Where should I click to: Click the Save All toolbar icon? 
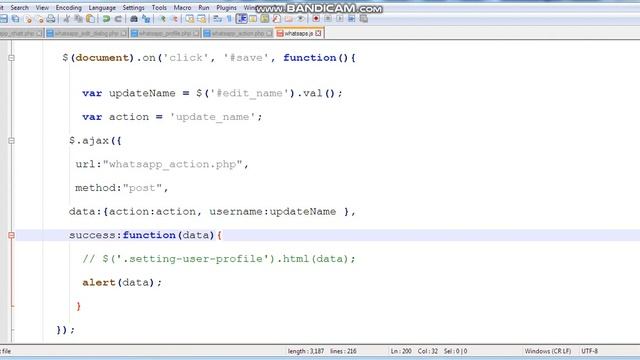pyautogui.click(x=16, y=19)
